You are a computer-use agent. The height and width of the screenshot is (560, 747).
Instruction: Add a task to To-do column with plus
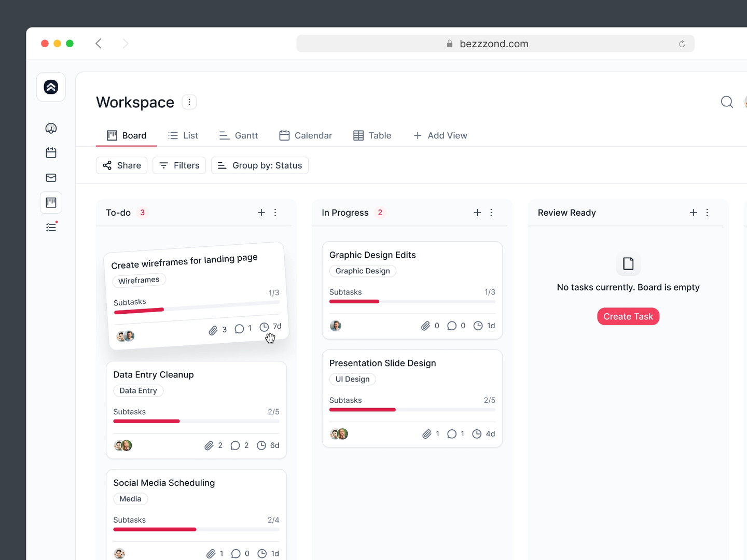pos(261,213)
